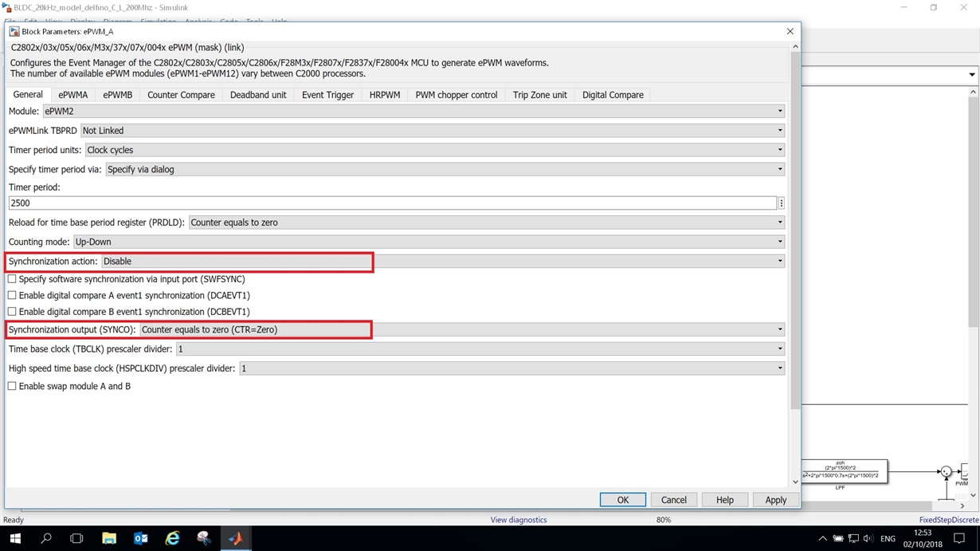Enable digital compare A event1 synchronization
980x551 pixels.
(12, 295)
